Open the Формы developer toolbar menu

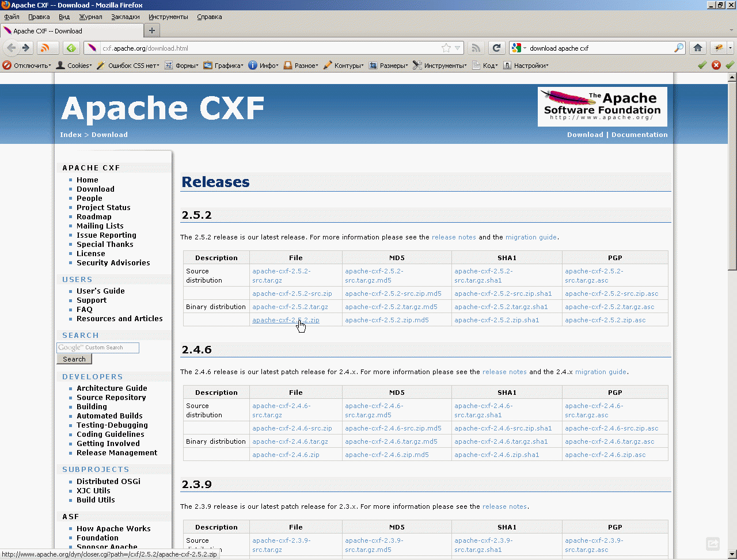pos(181,66)
